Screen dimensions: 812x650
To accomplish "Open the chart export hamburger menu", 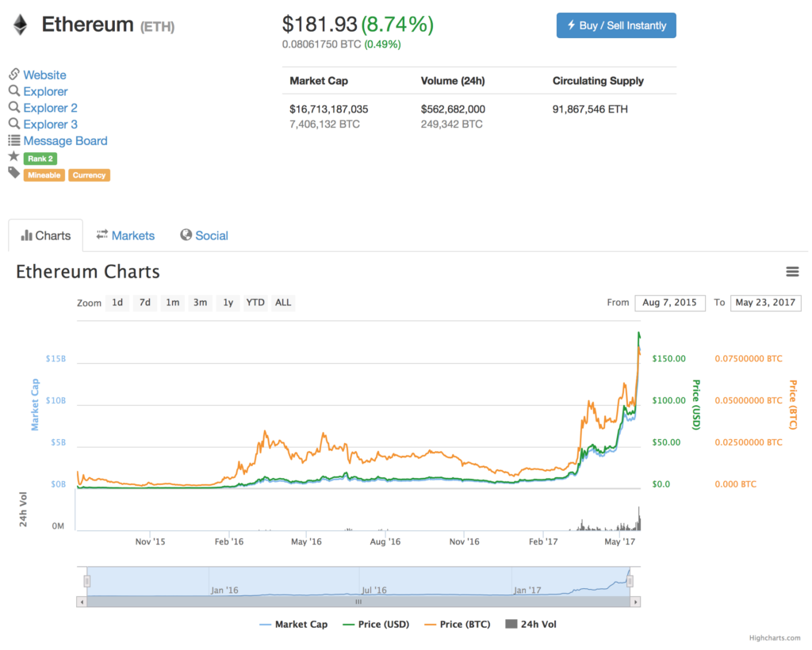I will click(792, 271).
